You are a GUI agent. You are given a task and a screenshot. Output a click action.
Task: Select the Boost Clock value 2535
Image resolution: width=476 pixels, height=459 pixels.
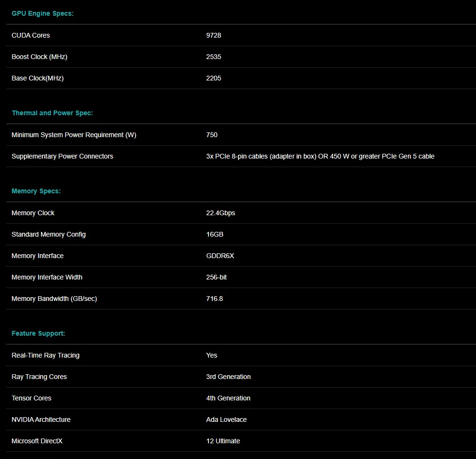(213, 57)
